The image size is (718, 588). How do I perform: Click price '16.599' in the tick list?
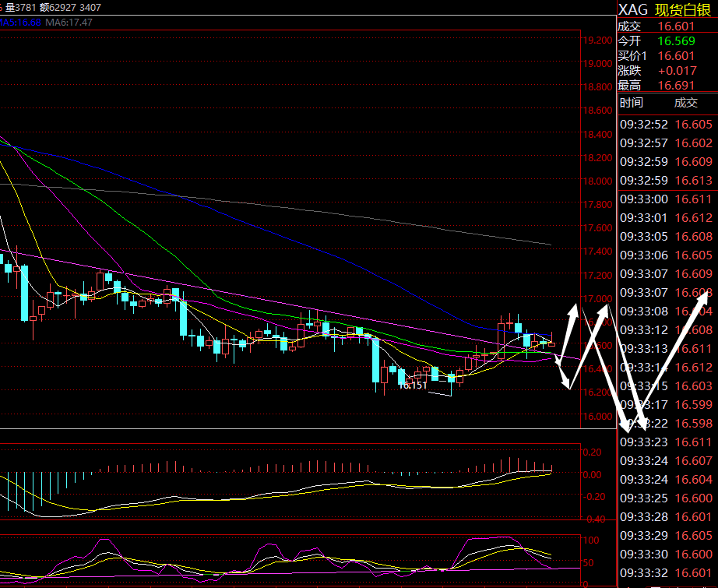point(694,404)
